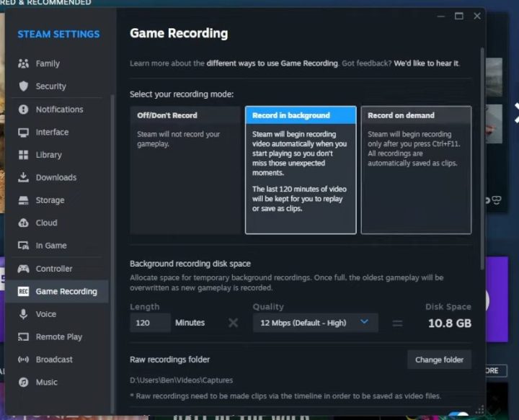The image size is (519, 420).
Task: Open Library settings section
Action: [49, 155]
